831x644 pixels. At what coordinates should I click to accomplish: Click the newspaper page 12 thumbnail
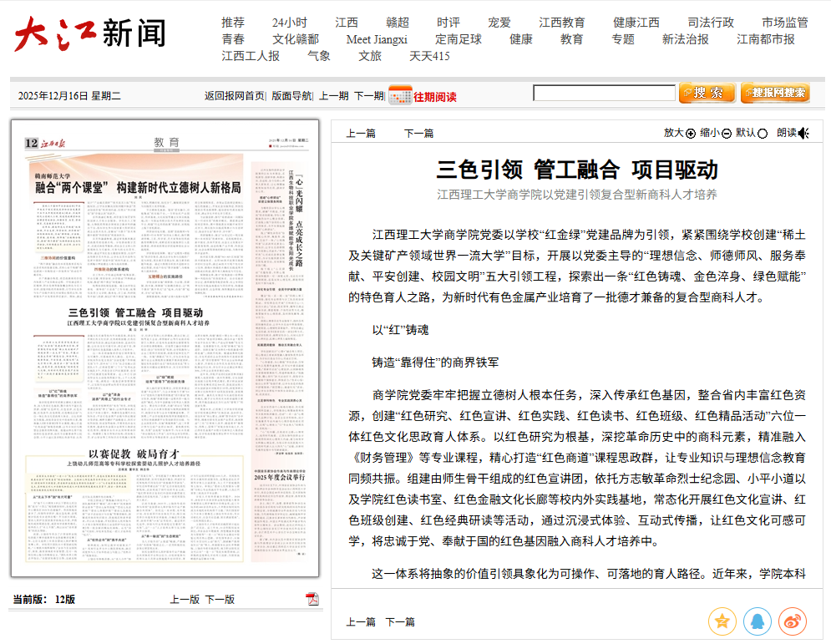[165, 348]
